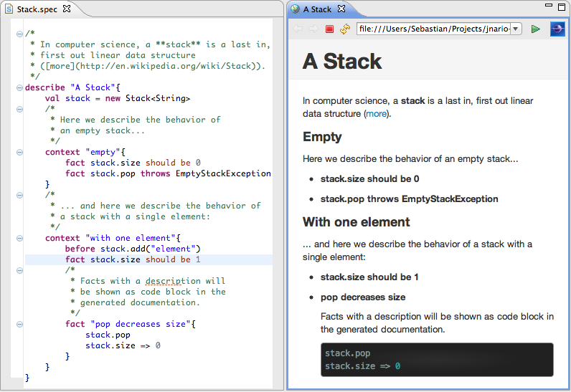The width and height of the screenshot is (571, 392).
Task: Collapse the fact "pop decreases size" block
Action: (x=19, y=325)
